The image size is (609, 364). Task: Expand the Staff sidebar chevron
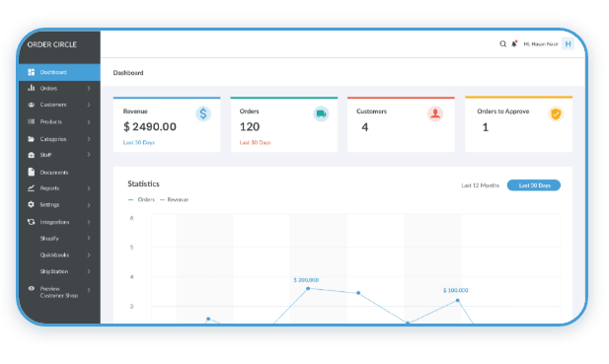(x=89, y=155)
